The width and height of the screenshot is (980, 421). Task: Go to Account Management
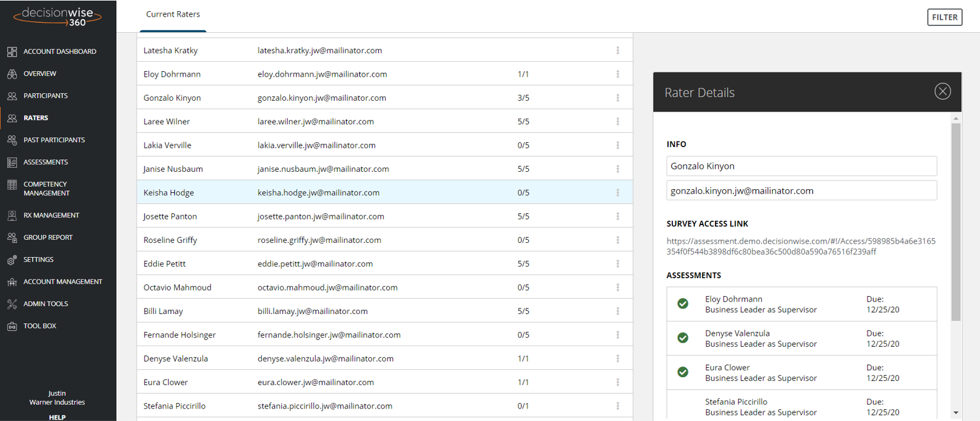[x=63, y=282]
